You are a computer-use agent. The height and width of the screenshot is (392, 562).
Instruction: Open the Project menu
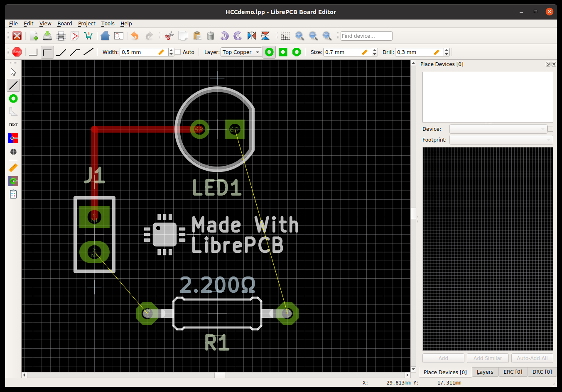click(86, 24)
